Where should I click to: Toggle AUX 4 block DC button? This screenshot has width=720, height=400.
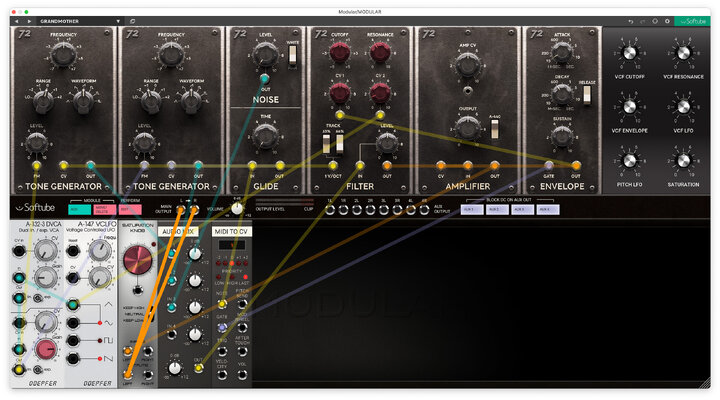pos(548,209)
